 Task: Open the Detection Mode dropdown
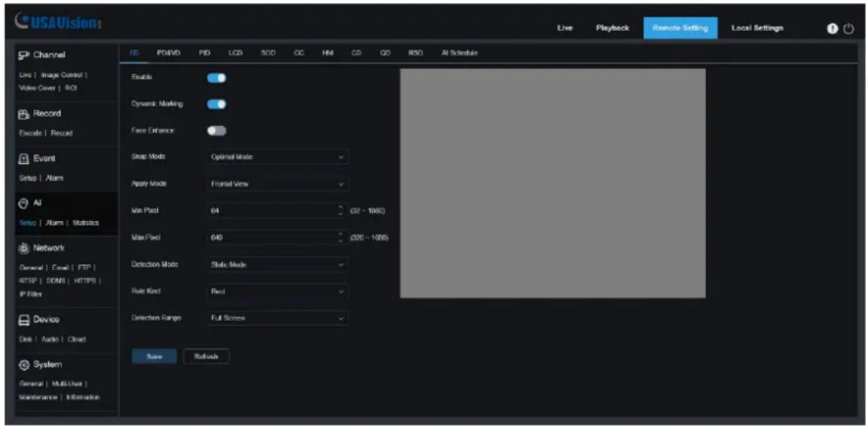pyautogui.click(x=277, y=265)
